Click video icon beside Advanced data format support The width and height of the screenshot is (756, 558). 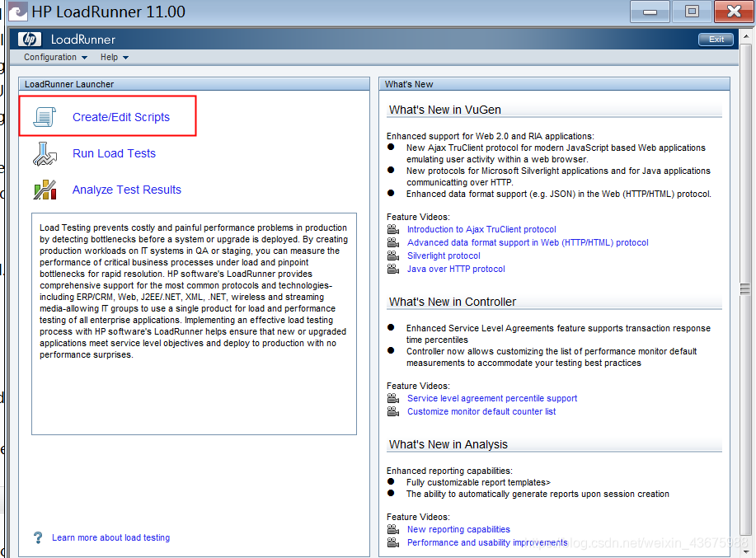coord(393,242)
